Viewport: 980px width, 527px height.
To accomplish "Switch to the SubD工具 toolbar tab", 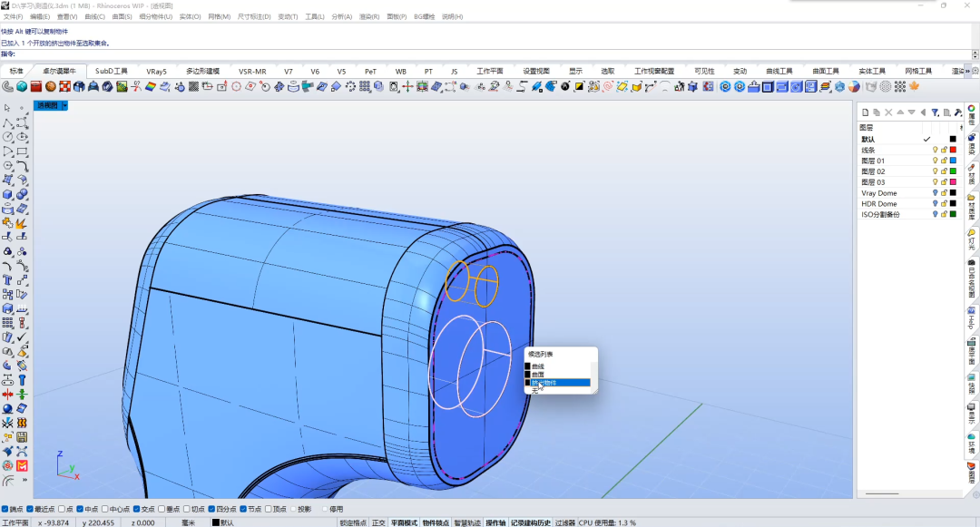I will coord(112,71).
